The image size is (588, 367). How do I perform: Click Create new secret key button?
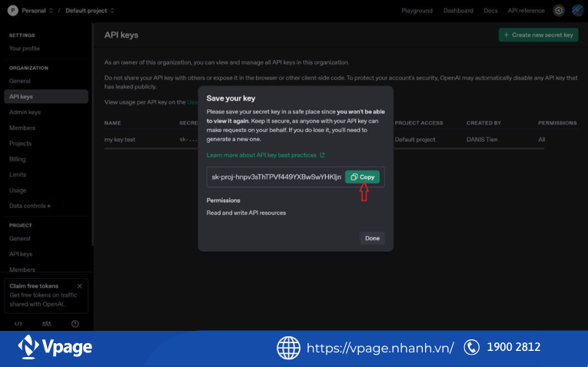coord(538,35)
